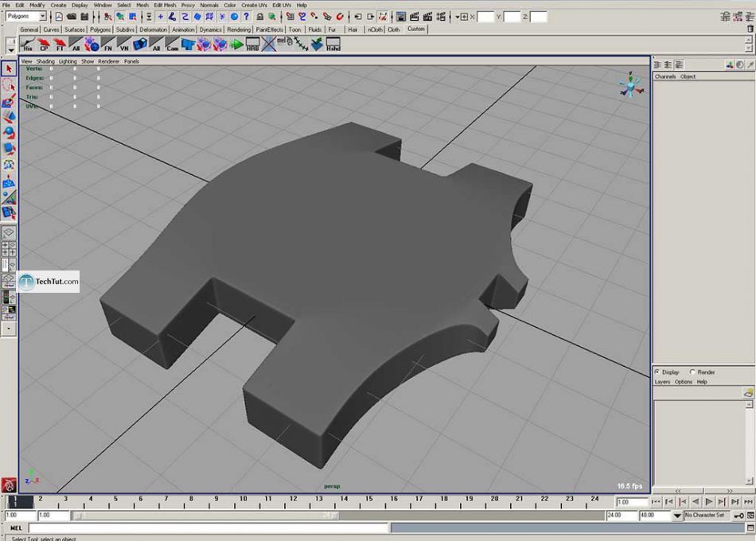Click the HRB shelf button

pyautogui.click(x=252, y=45)
